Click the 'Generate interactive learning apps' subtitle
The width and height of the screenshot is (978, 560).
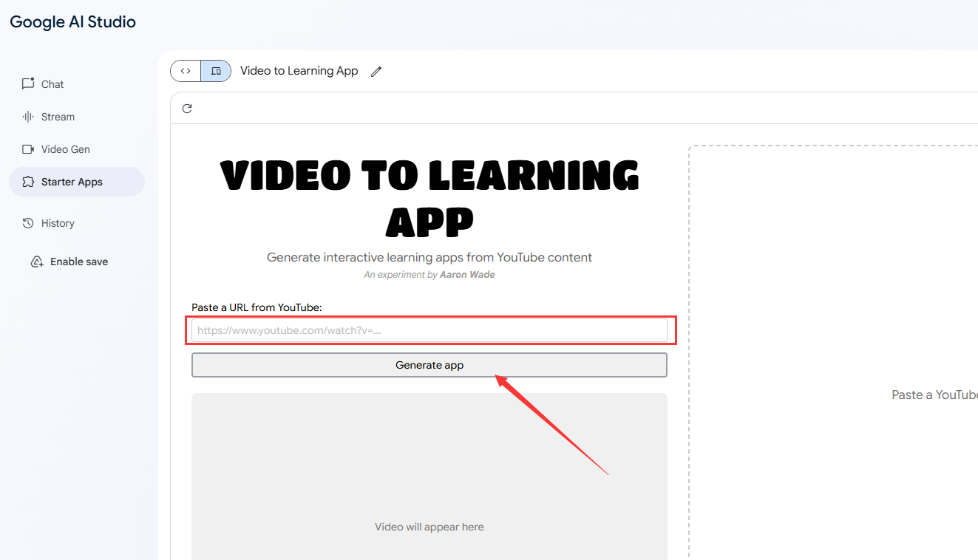pos(429,257)
